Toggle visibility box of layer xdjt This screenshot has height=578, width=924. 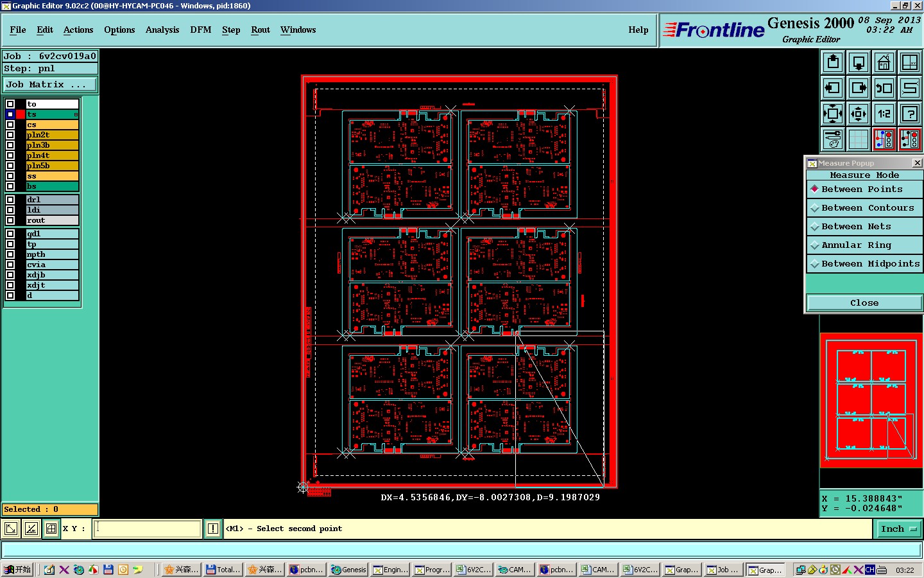point(10,285)
